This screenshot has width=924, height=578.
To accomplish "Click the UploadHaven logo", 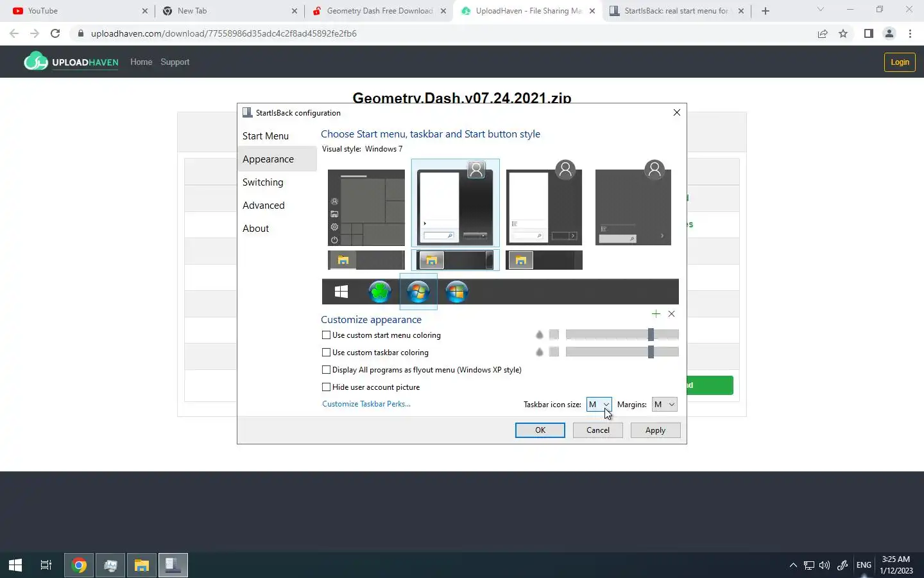I will point(71,62).
